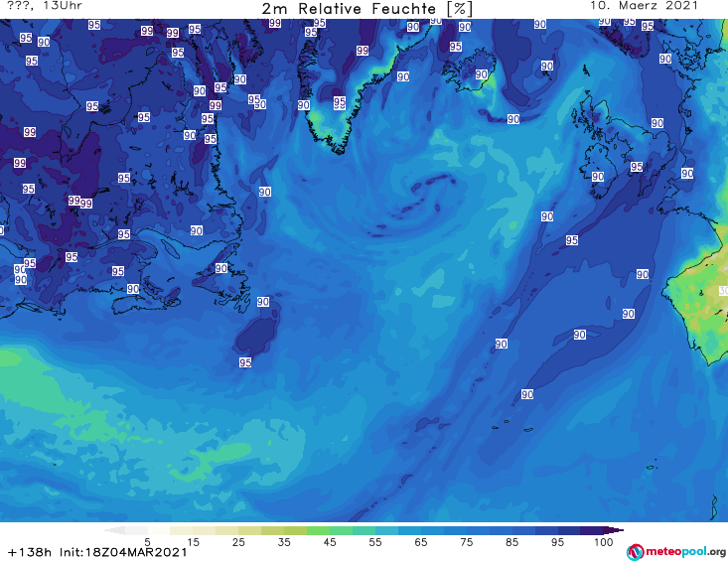
Task: Click the color scale label '75'
Action: coord(466,542)
